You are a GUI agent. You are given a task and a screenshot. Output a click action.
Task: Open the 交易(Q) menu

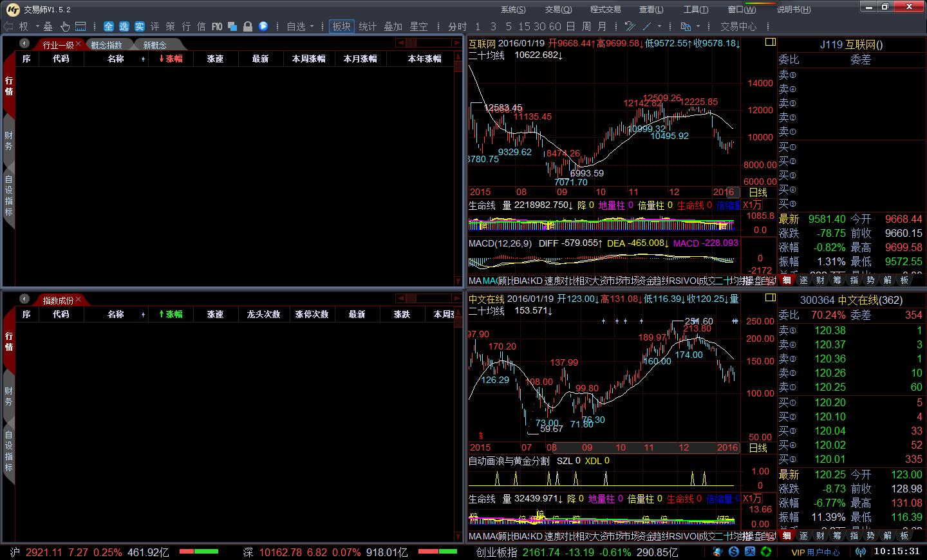click(557, 9)
